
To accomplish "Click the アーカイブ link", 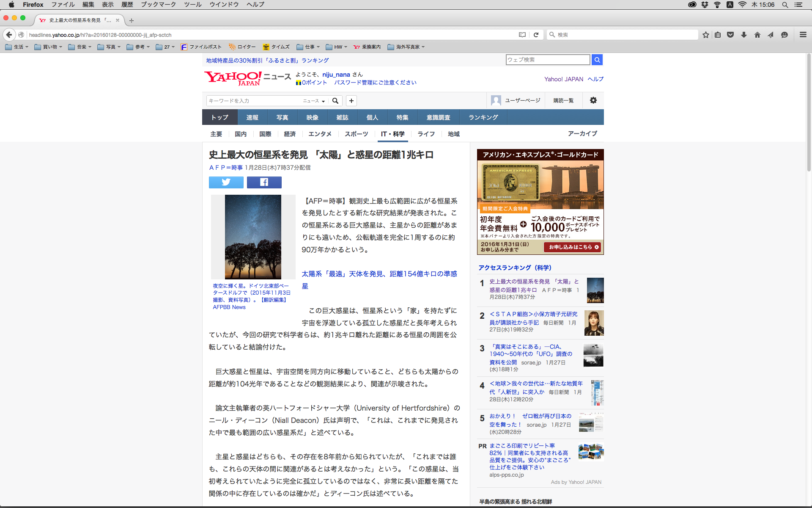I will pyautogui.click(x=582, y=133).
